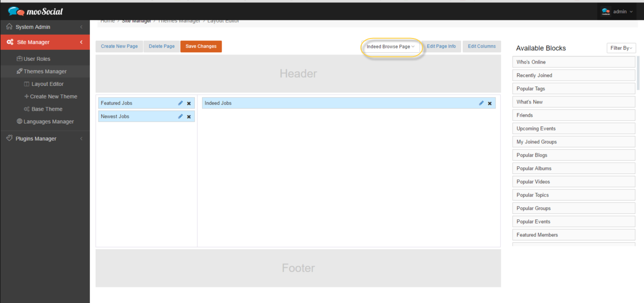This screenshot has width=644, height=303.
Task: Click the Available Blocks list scrollbar
Action: [638, 74]
